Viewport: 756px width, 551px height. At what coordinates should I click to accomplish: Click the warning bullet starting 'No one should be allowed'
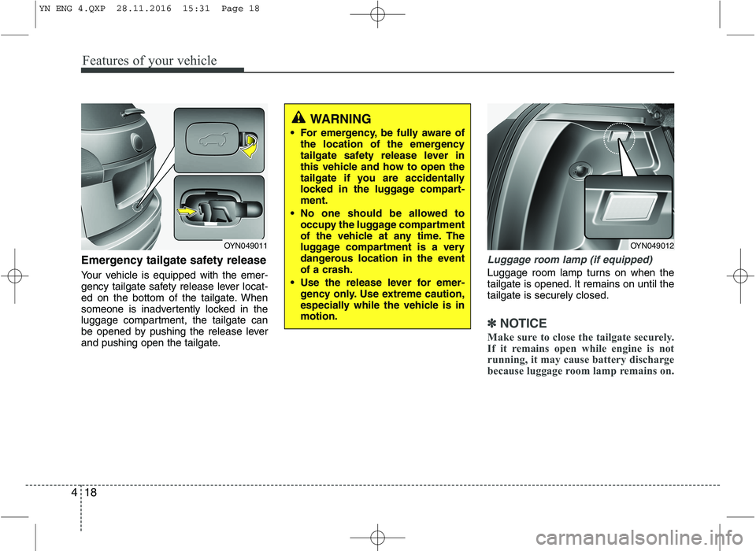point(377,242)
